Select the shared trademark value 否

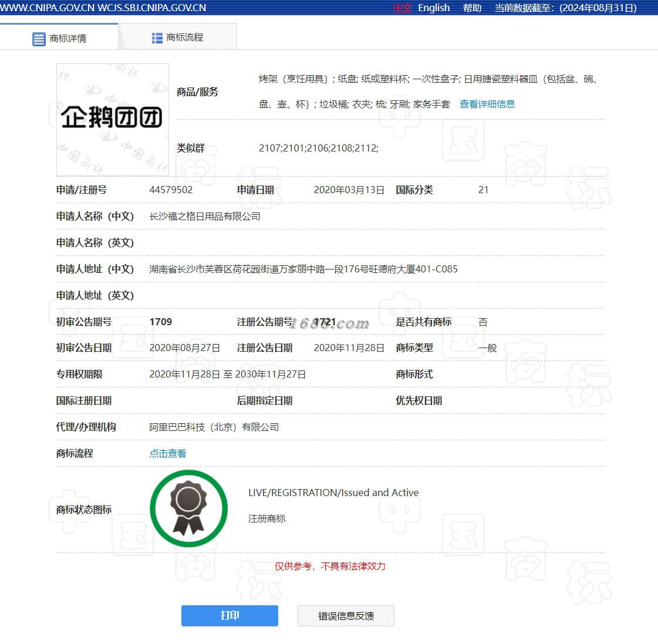pos(483,322)
